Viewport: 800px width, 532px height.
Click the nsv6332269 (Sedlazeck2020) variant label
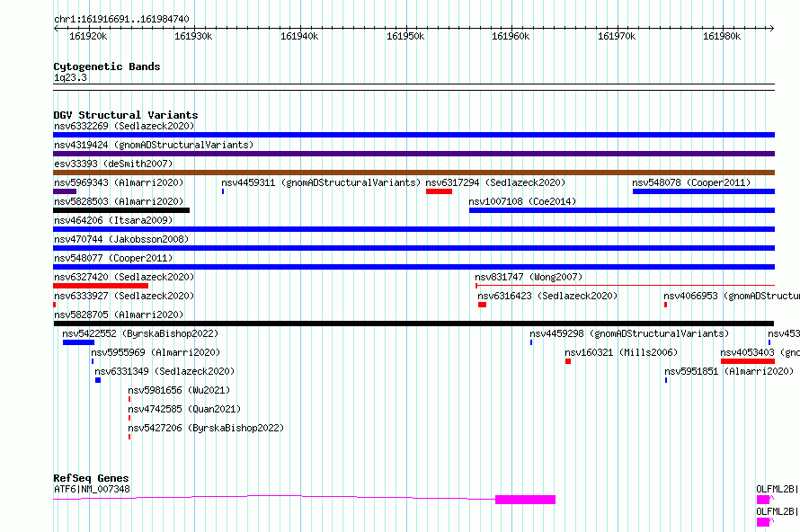click(x=124, y=126)
